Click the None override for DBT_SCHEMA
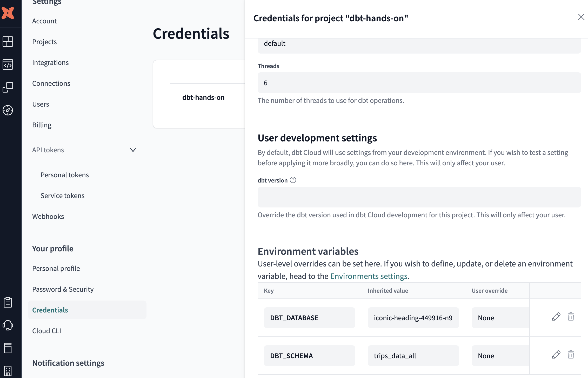The height and width of the screenshot is (378, 588). (x=500, y=356)
